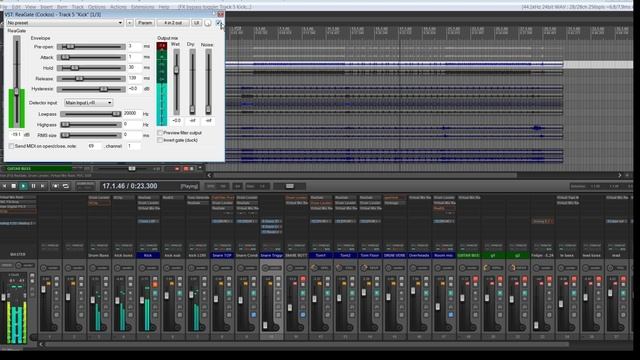Viewport: 640px width, 360px height.
Task: Toggle the ReaGate bypass checkbox in the header
Action: pyautogui.click(x=218, y=23)
